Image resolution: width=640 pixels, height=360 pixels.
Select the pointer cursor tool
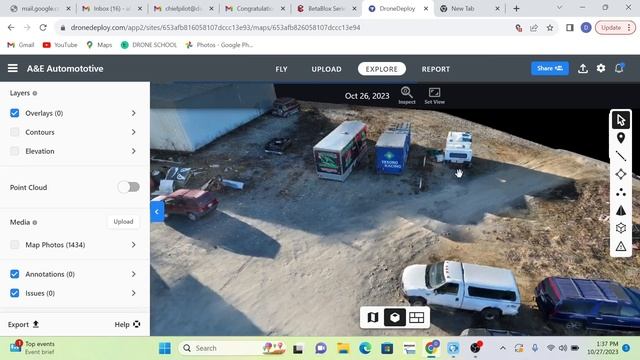(620, 120)
